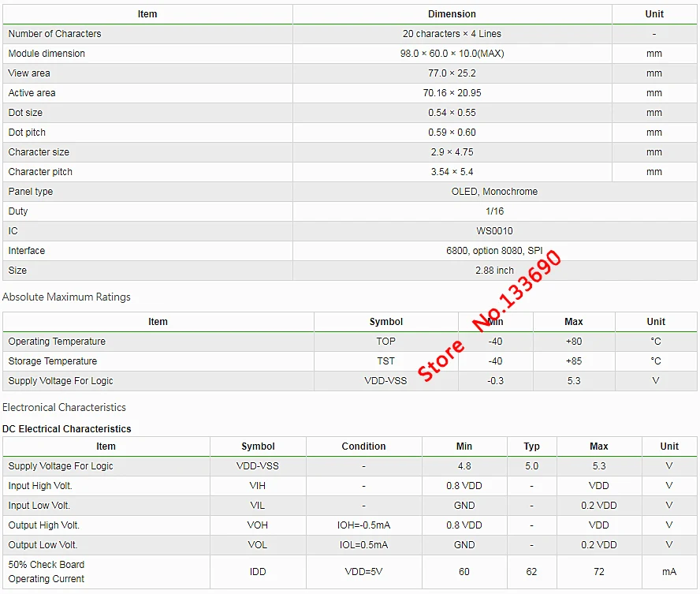The height and width of the screenshot is (594, 700).
Task: Select the 'Duty' row label
Action: click(x=18, y=211)
